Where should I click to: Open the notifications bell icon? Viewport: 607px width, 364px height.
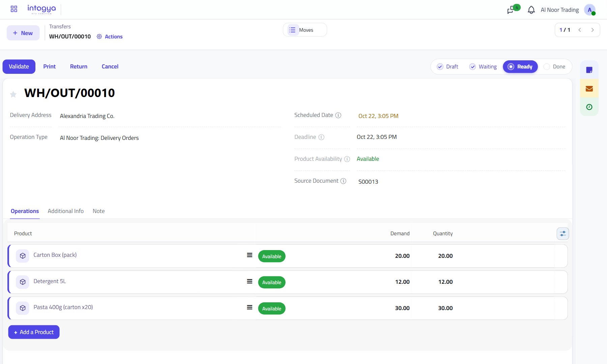click(531, 10)
